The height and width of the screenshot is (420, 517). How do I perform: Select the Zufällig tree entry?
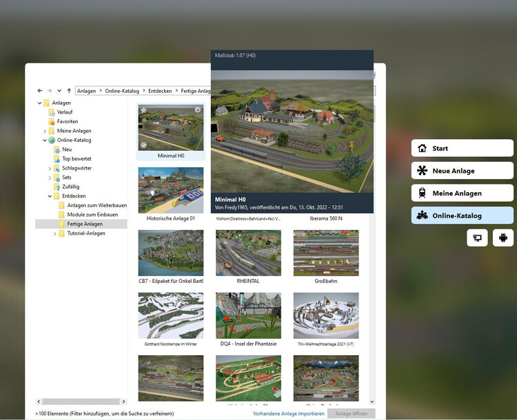[x=70, y=187]
